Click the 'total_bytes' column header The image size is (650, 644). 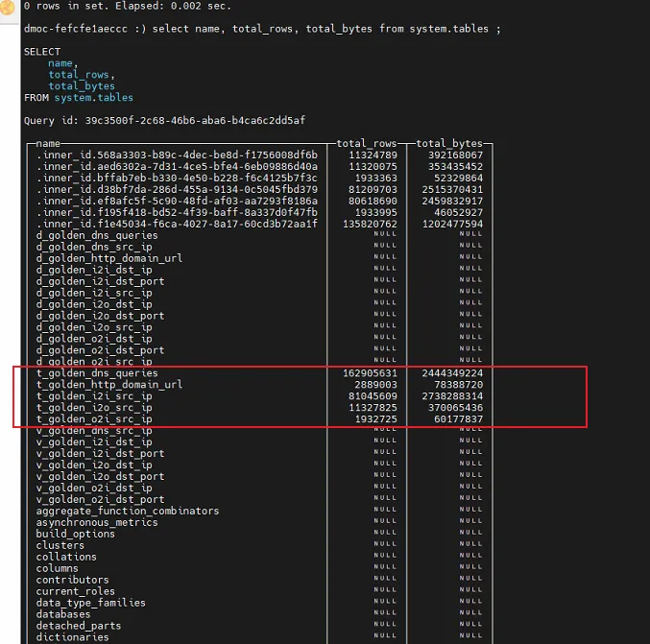tap(449, 143)
